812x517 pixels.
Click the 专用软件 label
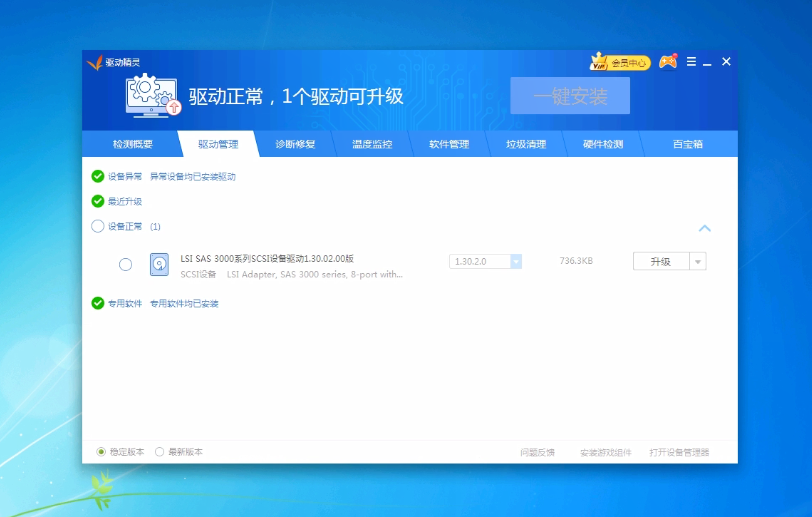(125, 303)
